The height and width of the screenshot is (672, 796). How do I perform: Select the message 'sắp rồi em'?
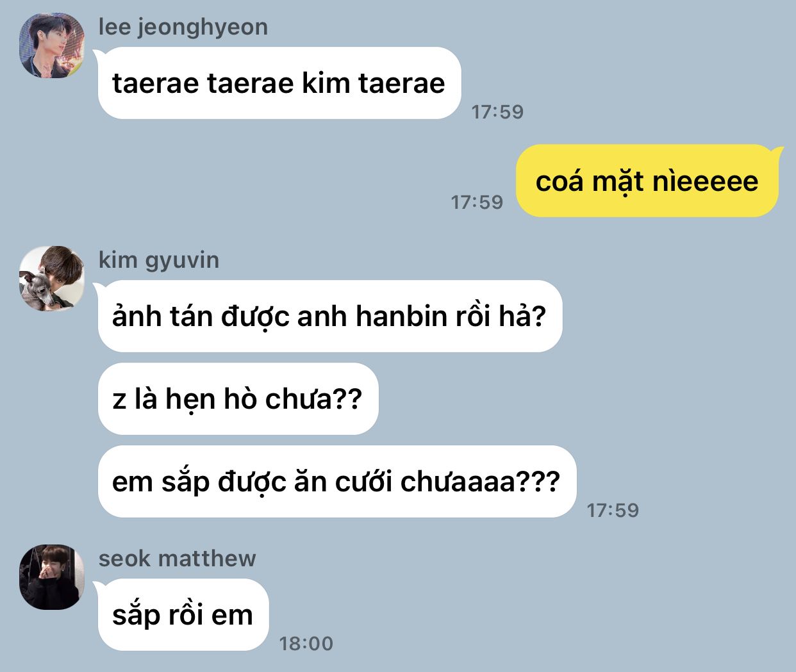coord(183,614)
